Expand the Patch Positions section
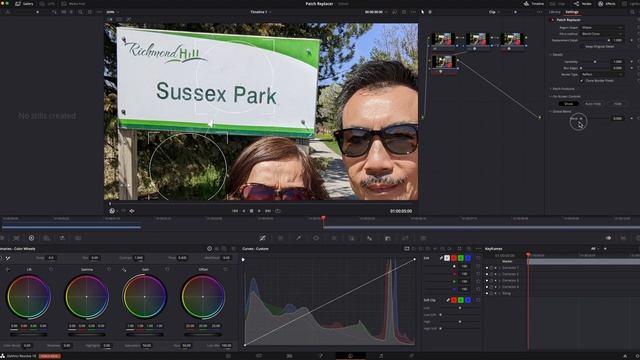Image resolution: width=640 pixels, height=360 pixels. coord(551,89)
